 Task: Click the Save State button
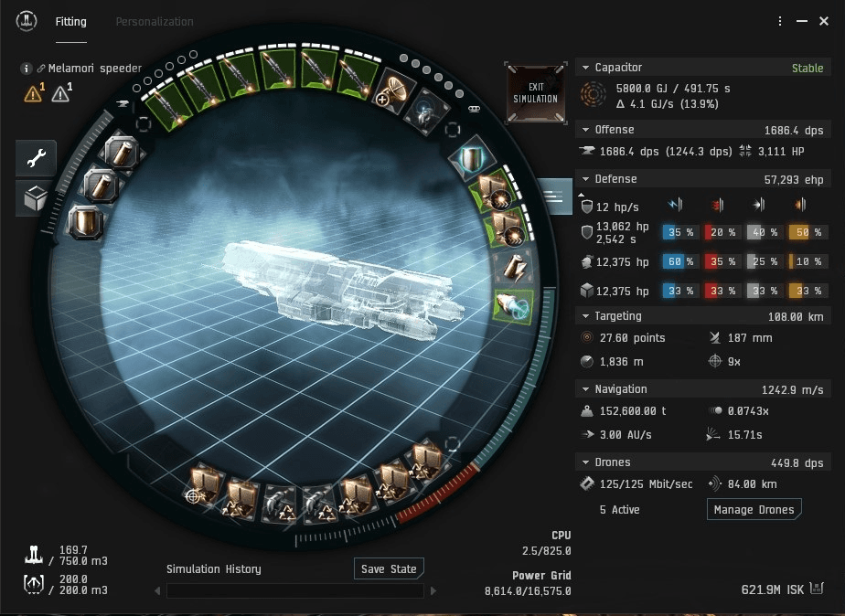(x=389, y=568)
